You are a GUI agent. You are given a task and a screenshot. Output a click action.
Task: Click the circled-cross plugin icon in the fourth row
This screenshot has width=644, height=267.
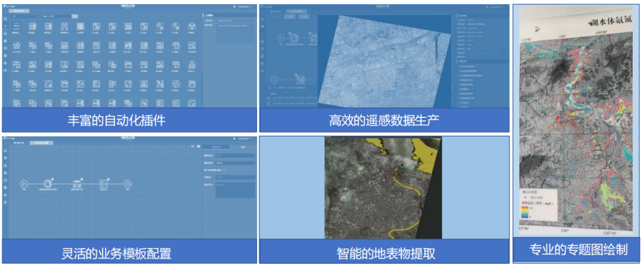[x=176, y=83]
